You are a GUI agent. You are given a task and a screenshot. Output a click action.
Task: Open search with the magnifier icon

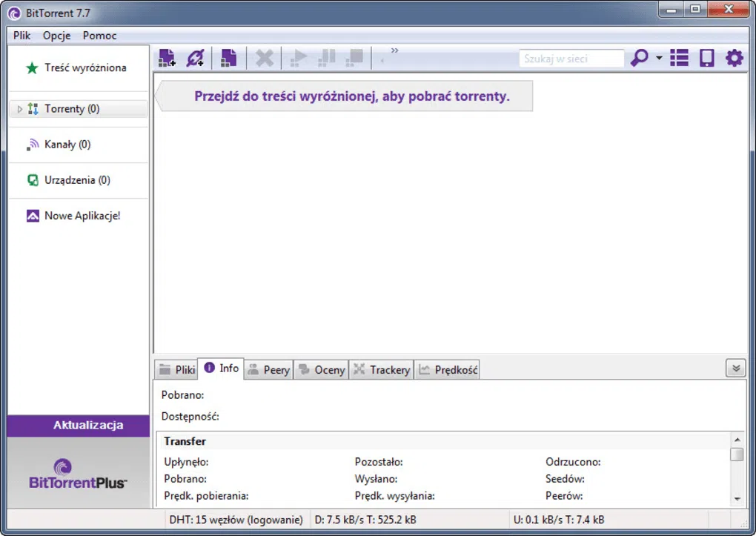pos(638,57)
